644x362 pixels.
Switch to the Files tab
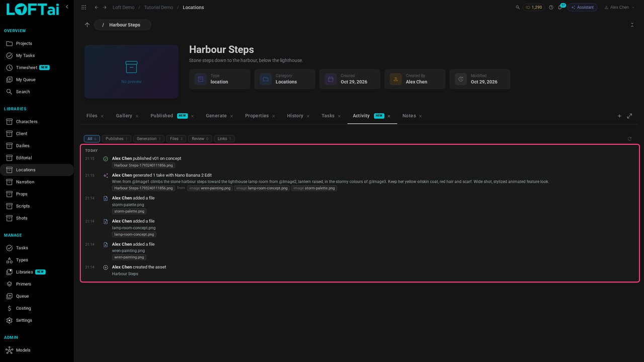92,116
